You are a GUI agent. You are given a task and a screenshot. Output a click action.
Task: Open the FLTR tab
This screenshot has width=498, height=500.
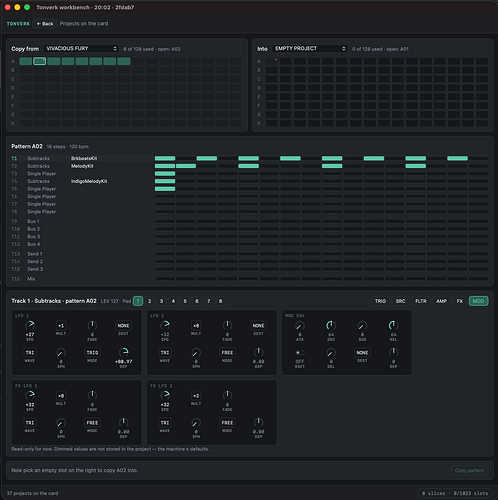click(x=421, y=301)
